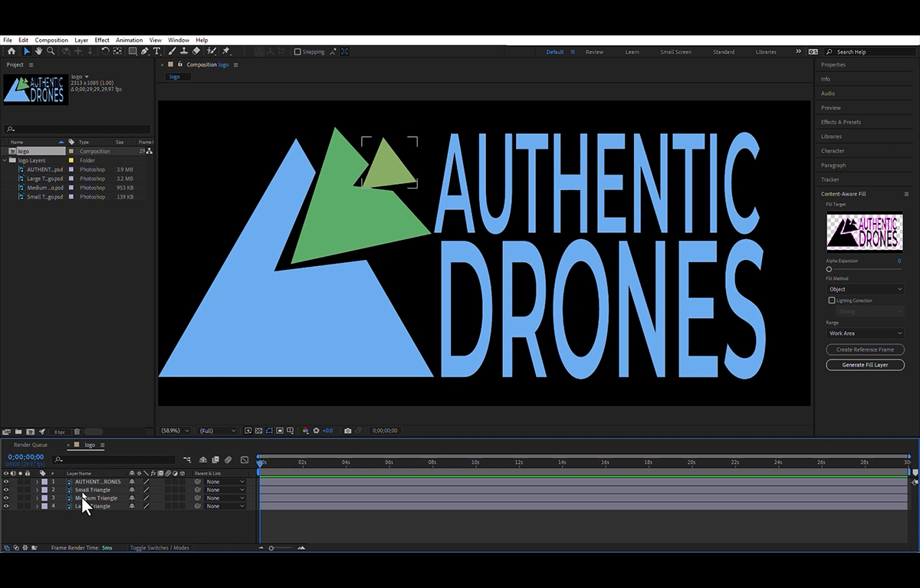The width and height of the screenshot is (920, 588).
Task: Click Toggle Switches / Modes in timeline
Action: point(159,548)
